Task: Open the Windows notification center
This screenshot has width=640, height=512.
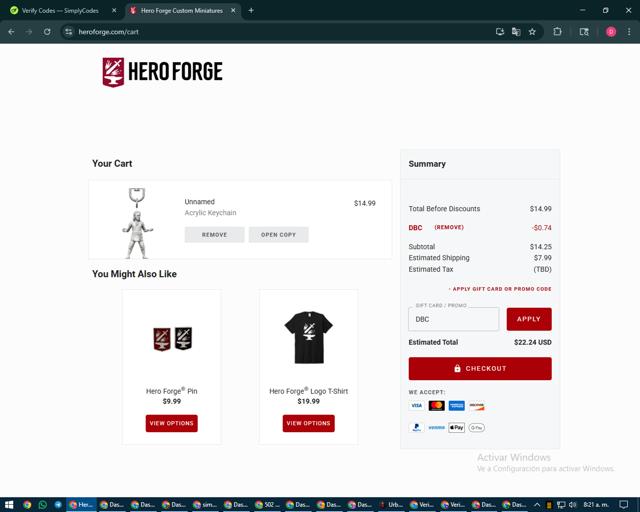Action: (x=624, y=505)
